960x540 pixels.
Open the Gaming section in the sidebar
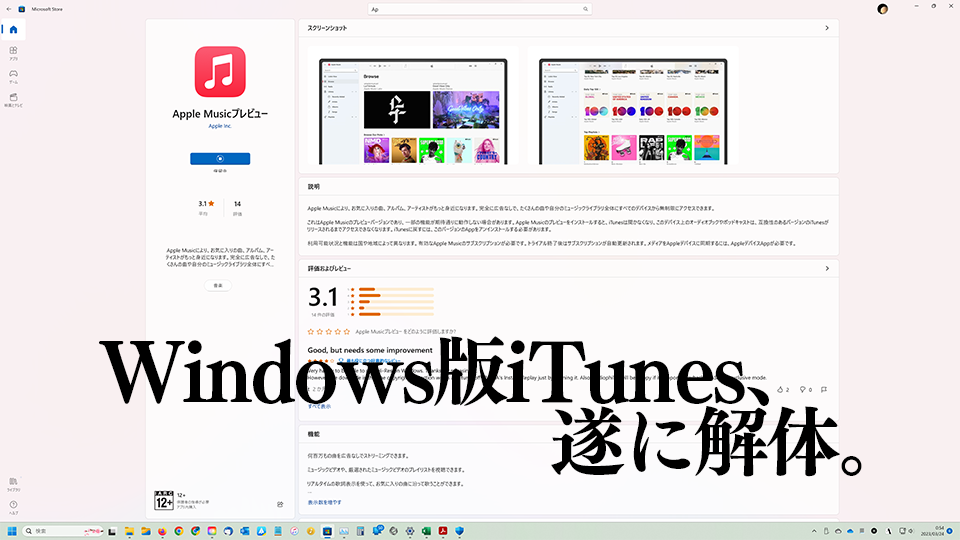[13, 77]
